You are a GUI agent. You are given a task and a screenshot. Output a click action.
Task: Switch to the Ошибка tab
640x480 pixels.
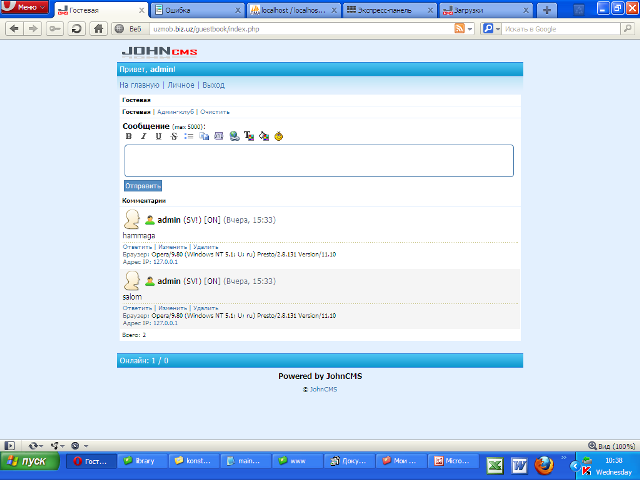coord(198,10)
